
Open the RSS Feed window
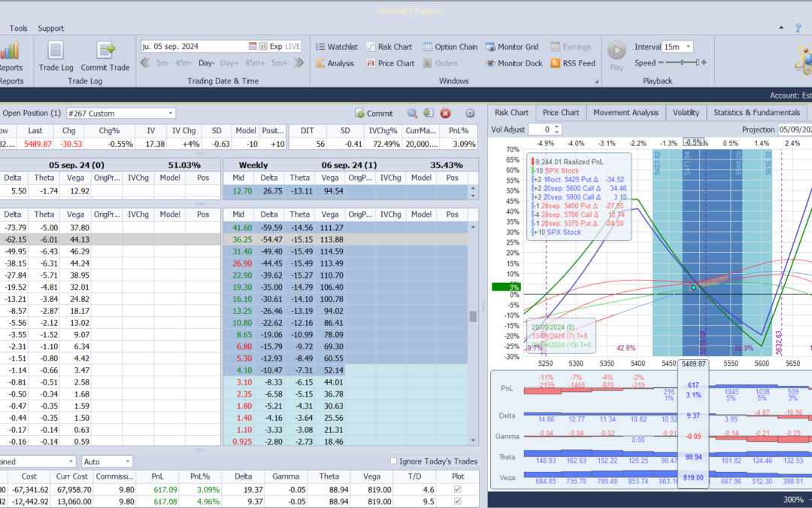point(573,63)
